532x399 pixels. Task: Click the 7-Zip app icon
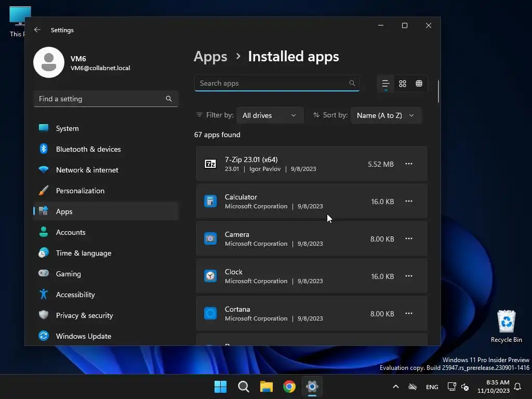(x=210, y=164)
